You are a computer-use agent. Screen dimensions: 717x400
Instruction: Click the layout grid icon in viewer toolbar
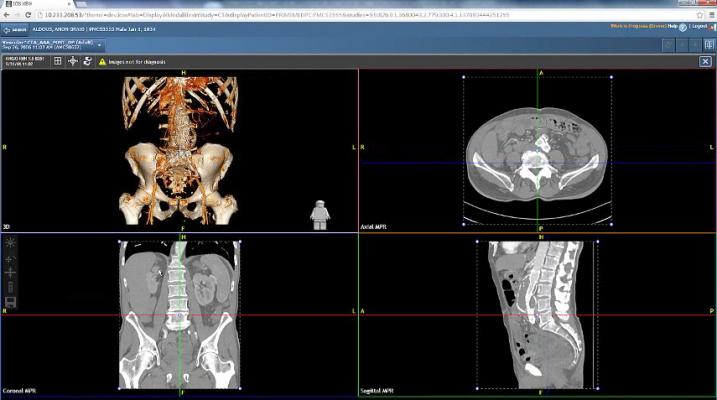coord(57,61)
